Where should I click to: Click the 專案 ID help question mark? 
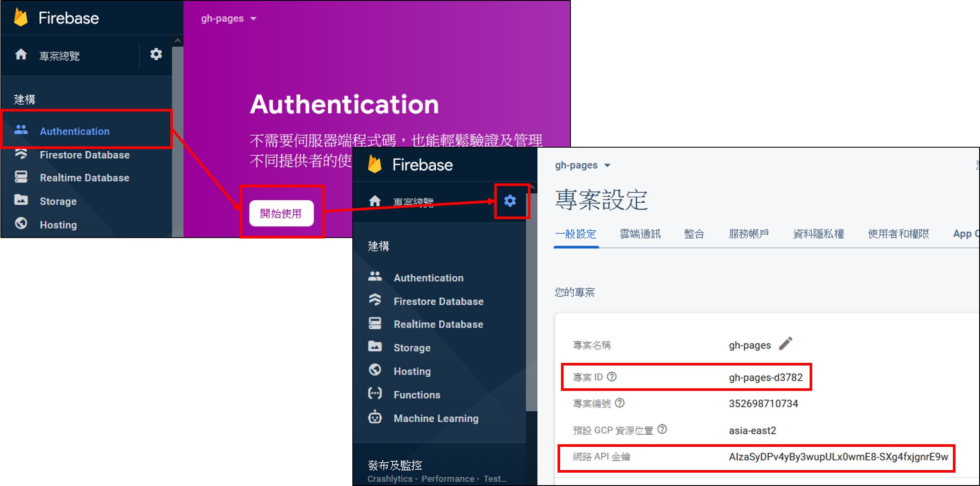pos(613,377)
